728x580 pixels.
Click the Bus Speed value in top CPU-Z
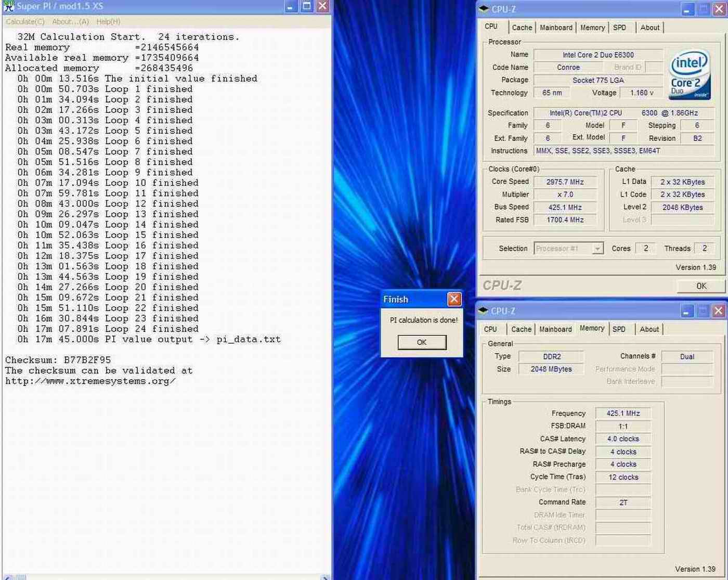[x=565, y=207]
